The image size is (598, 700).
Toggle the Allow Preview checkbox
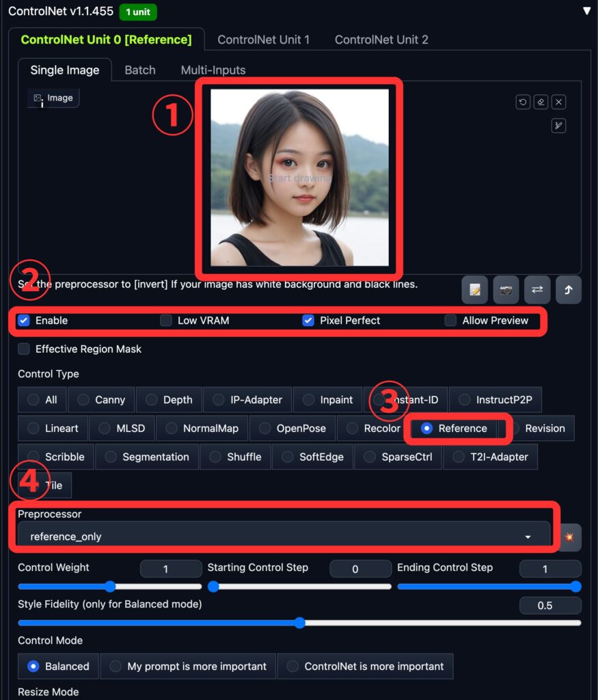450,321
